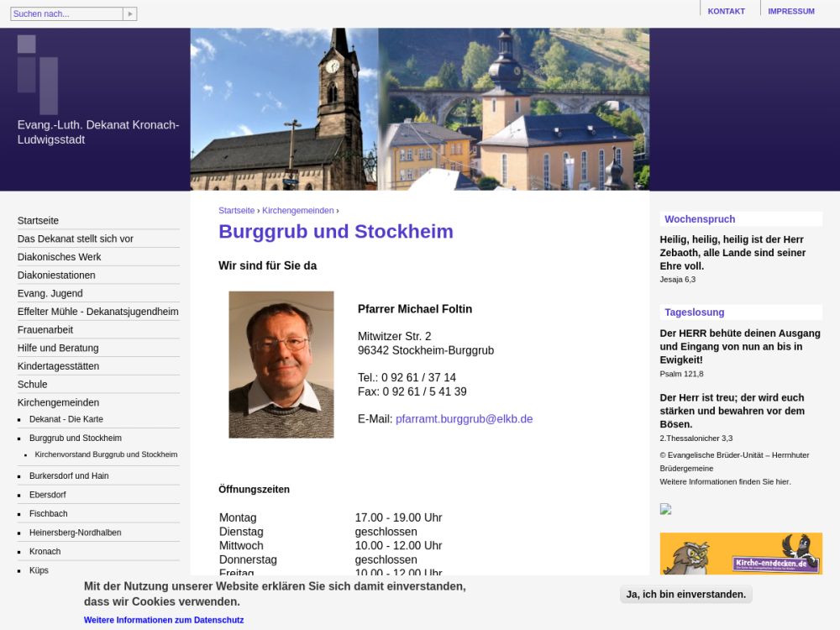Image resolution: width=840 pixels, height=630 pixels.
Task: Accept cookies with 'Ja, ich bin einverstanden'
Action: [x=685, y=594]
